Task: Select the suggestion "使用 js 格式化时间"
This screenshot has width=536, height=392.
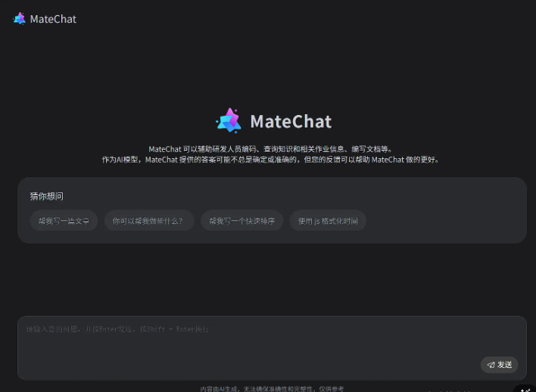Action: coord(328,221)
